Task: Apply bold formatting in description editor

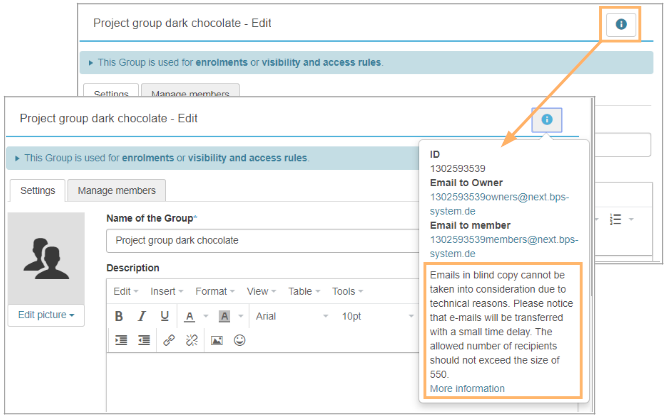Action: coord(119,316)
